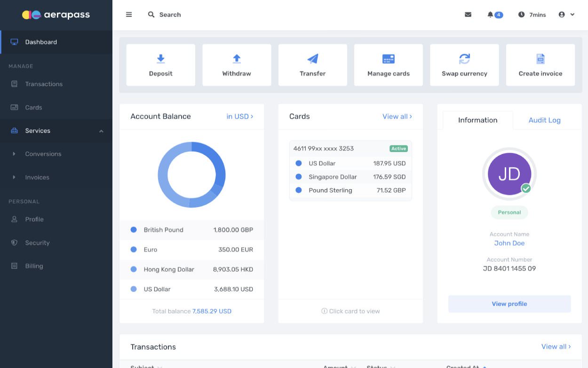Click the John Doe account name link

[509, 243]
